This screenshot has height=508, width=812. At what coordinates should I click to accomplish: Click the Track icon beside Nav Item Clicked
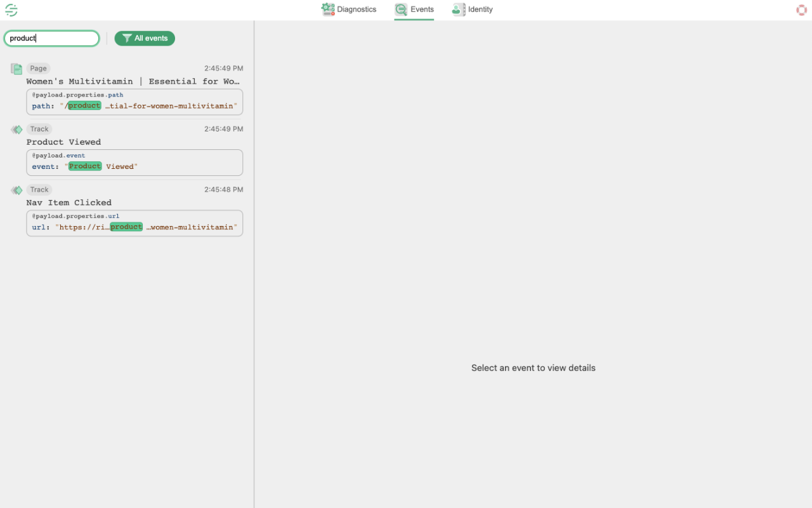pos(16,189)
